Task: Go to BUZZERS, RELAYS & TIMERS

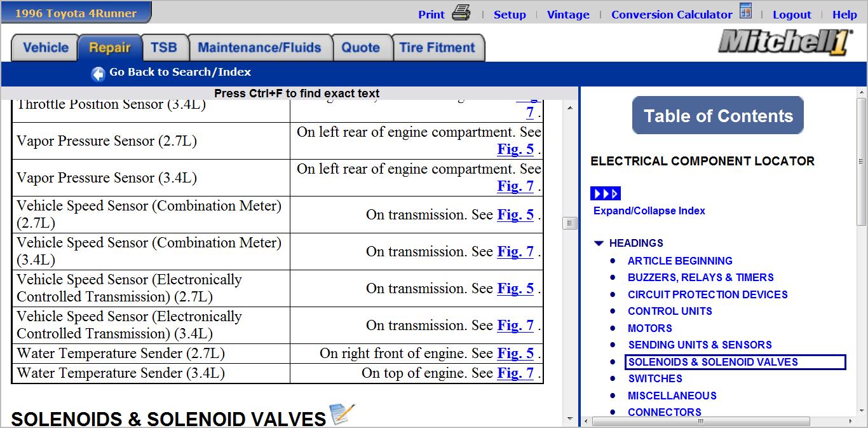Action: 700,277
